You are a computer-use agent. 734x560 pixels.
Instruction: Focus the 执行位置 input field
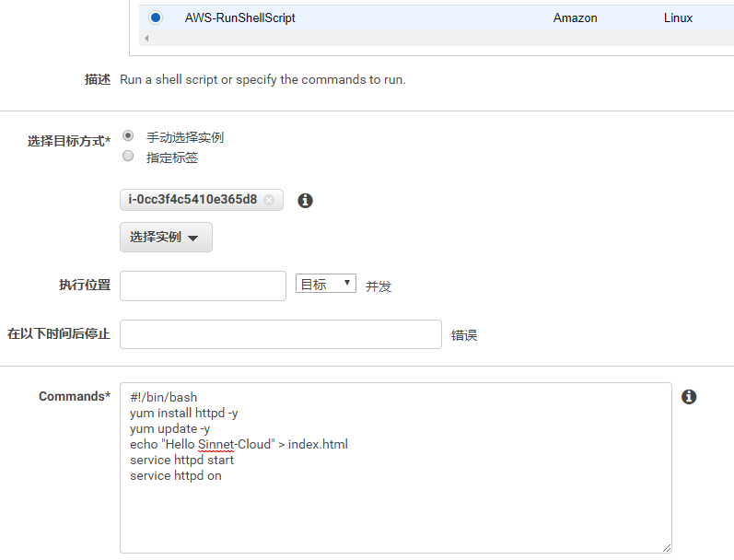[x=203, y=286]
